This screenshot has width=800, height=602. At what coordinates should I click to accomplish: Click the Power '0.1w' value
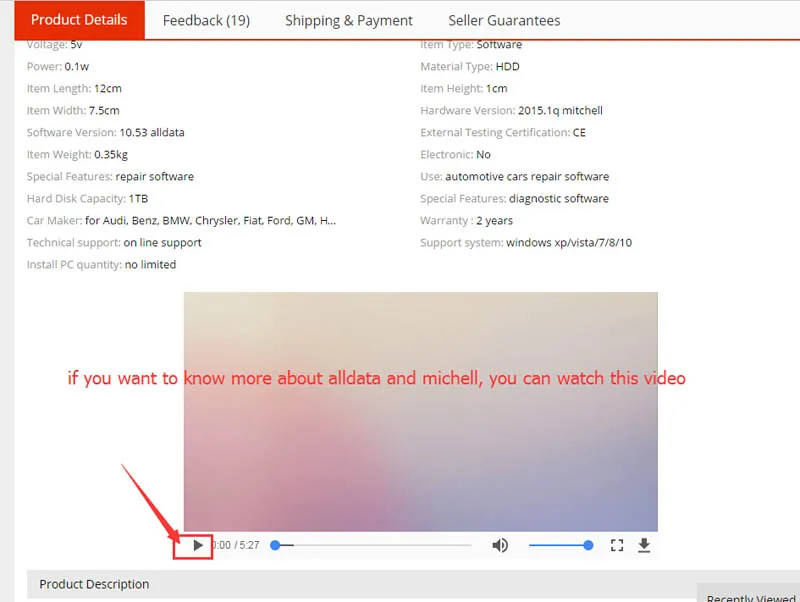tap(77, 67)
